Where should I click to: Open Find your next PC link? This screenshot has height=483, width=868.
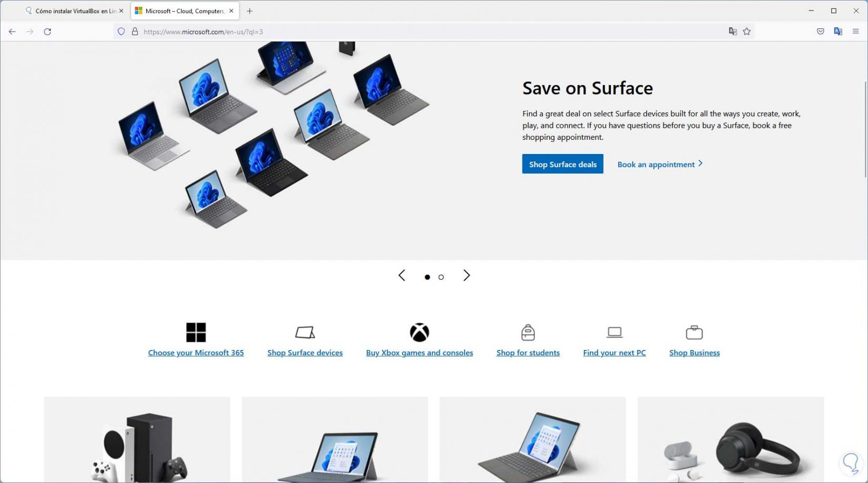[614, 353]
